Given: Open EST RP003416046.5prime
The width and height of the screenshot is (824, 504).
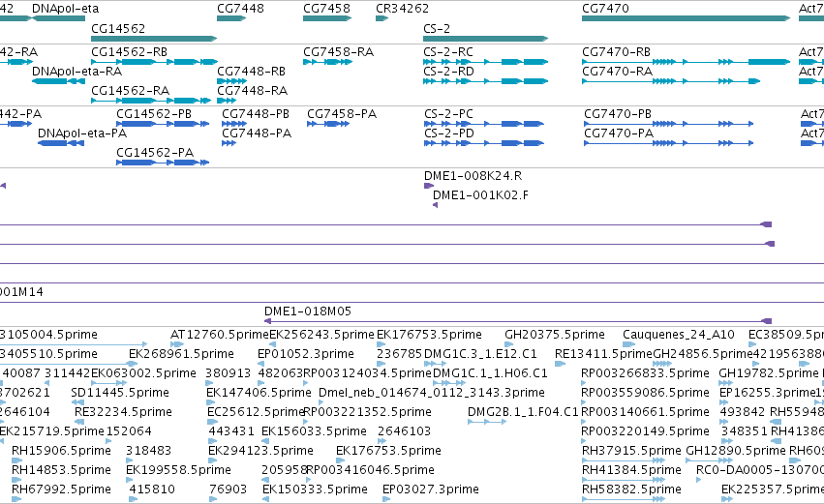Looking at the screenshot, I should pyautogui.click(x=370, y=469).
